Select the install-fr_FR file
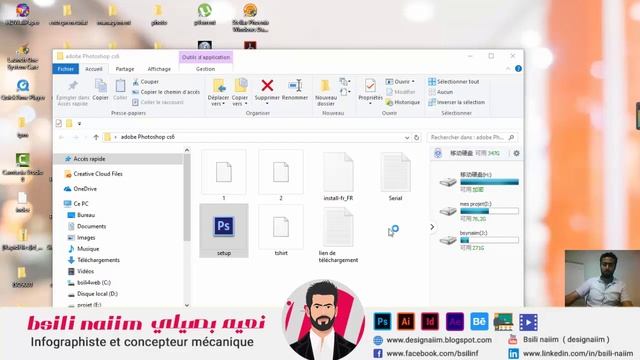The image size is (640, 360). coord(338,176)
